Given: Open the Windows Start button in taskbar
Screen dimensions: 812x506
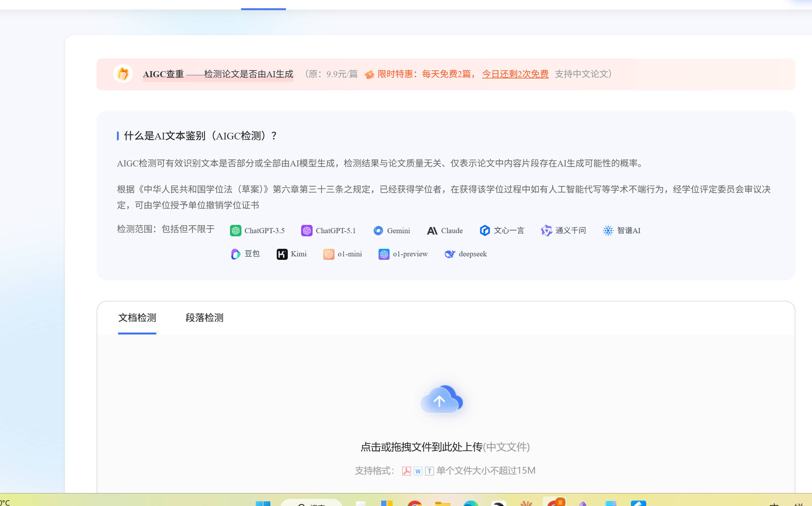Looking at the screenshot, I should (x=263, y=503).
